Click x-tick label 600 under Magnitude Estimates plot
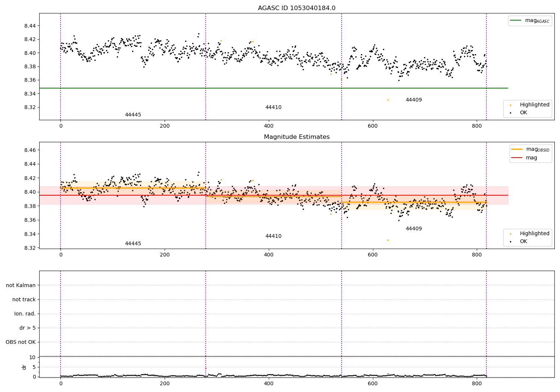 tap(373, 255)
